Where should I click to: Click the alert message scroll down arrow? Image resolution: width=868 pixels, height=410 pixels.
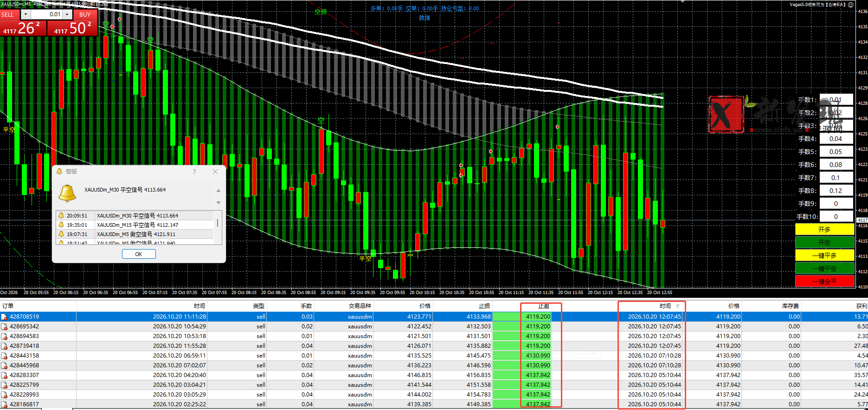(219, 203)
